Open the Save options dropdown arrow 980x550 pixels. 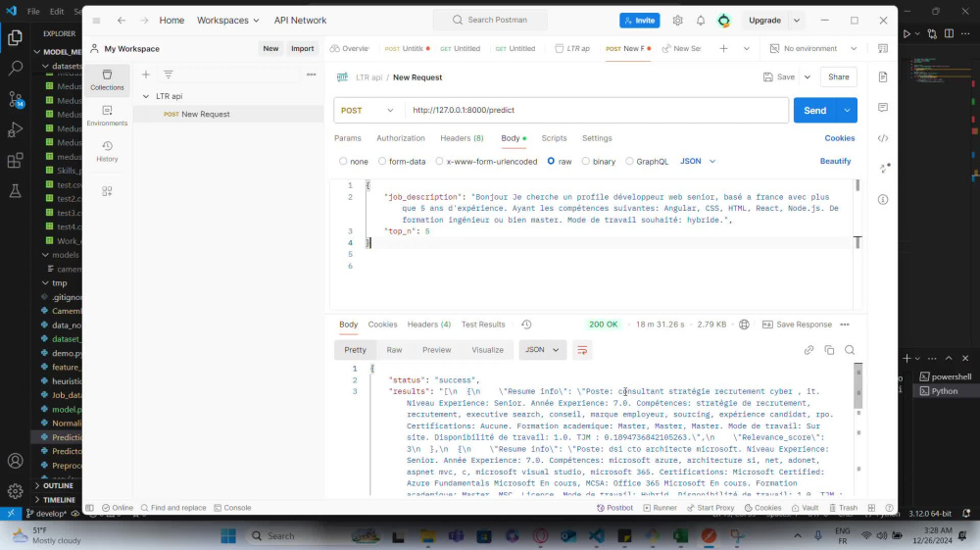(808, 76)
